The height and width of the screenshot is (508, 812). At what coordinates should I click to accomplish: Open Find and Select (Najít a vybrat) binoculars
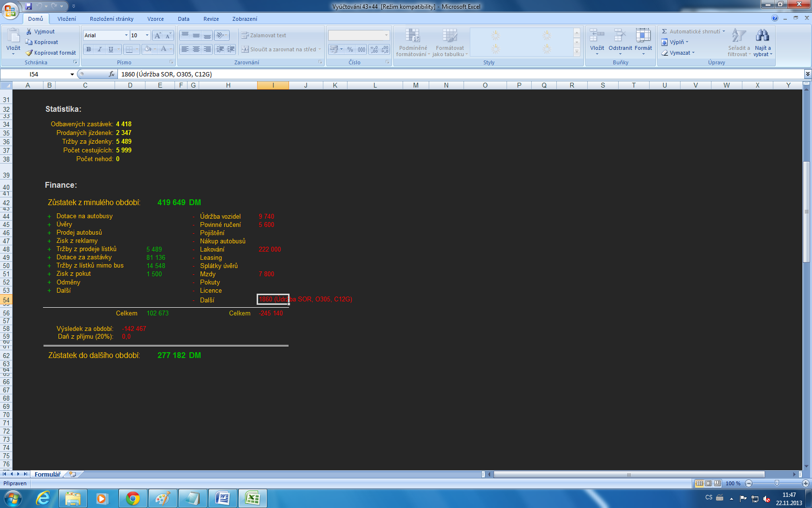(762, 36)
